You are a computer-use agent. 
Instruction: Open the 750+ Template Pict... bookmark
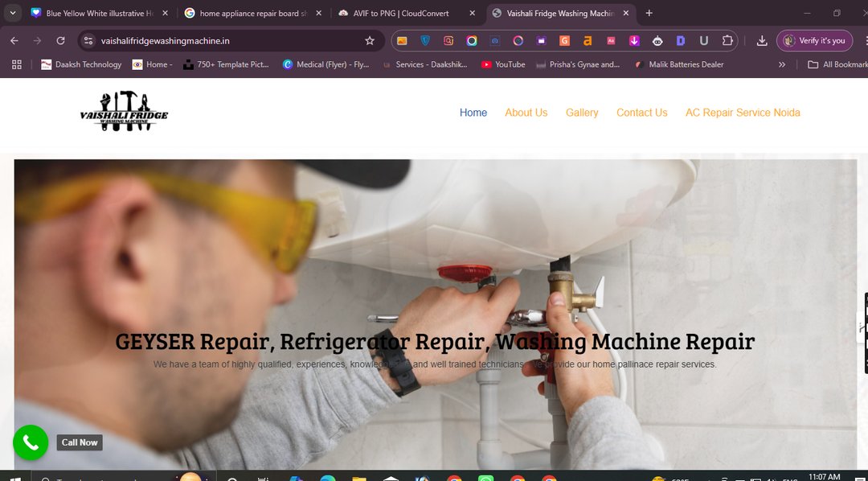pyautogui.click(x=226, y=64)
